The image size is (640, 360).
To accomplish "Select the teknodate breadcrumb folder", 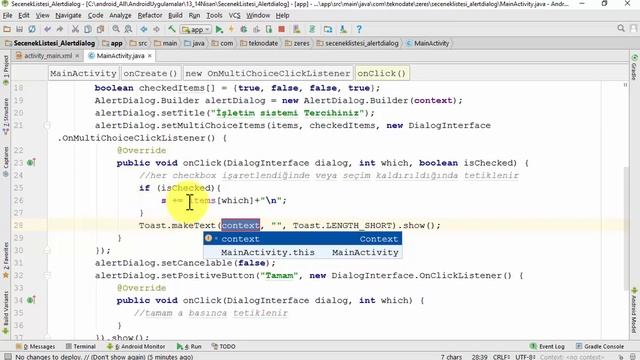I will pyautogui.click(x=259, y=43).
